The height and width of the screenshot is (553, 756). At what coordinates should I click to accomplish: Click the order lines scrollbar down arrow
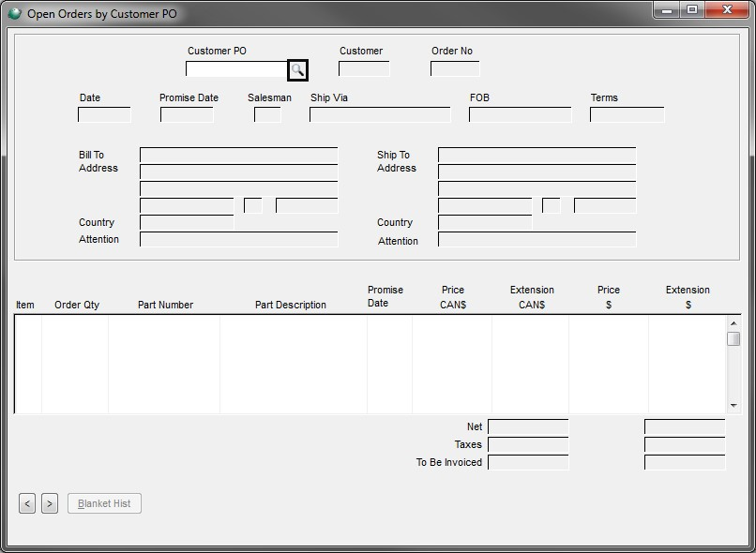(x=733, y=406)
